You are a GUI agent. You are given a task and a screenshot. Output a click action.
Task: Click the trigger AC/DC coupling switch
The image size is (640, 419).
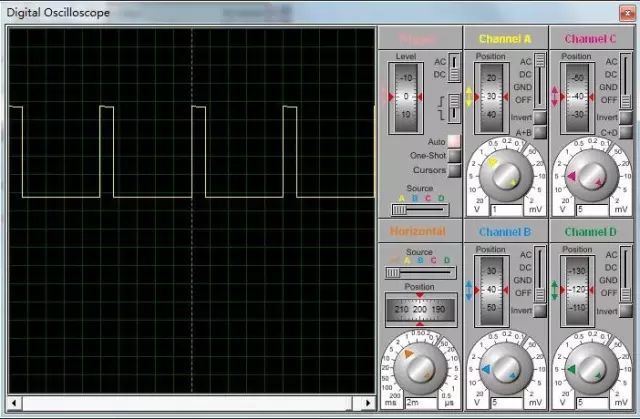pyautogui.click(x=454, y=68)
